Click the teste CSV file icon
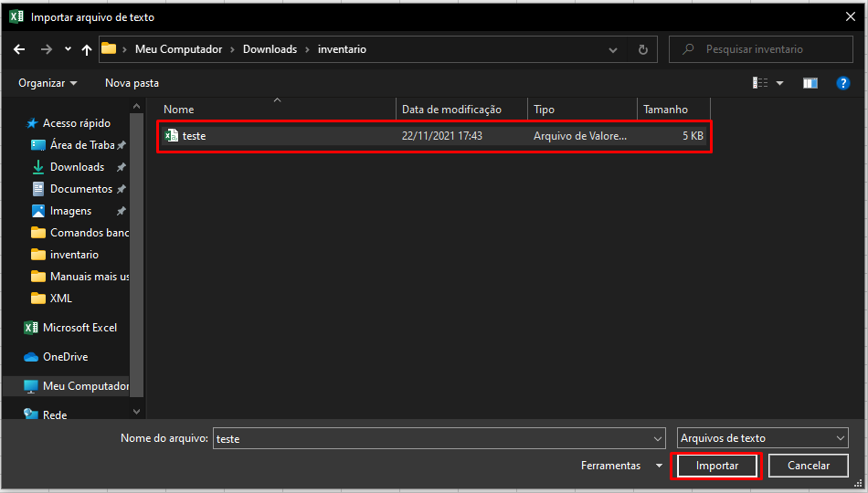The height and width of the screenshot is (493, 868). tap(172, 135)
